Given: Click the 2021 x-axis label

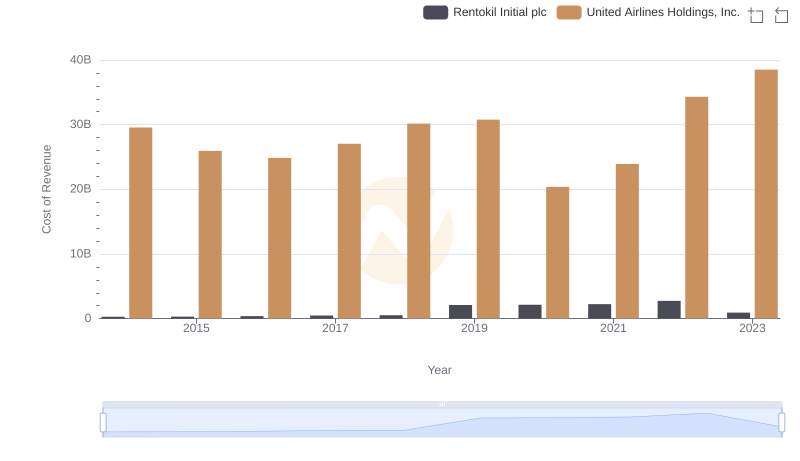Looking at the screenshot, I should pos(613,328).
